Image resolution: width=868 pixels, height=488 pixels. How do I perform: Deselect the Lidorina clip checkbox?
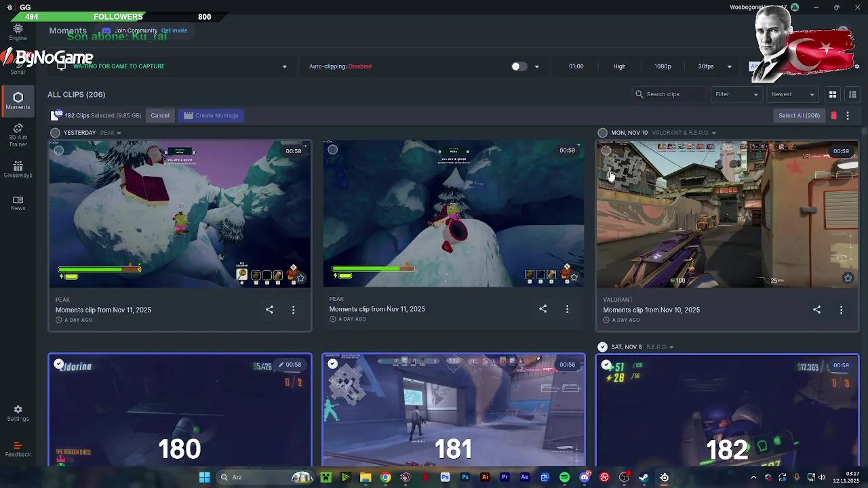point(59,364)
